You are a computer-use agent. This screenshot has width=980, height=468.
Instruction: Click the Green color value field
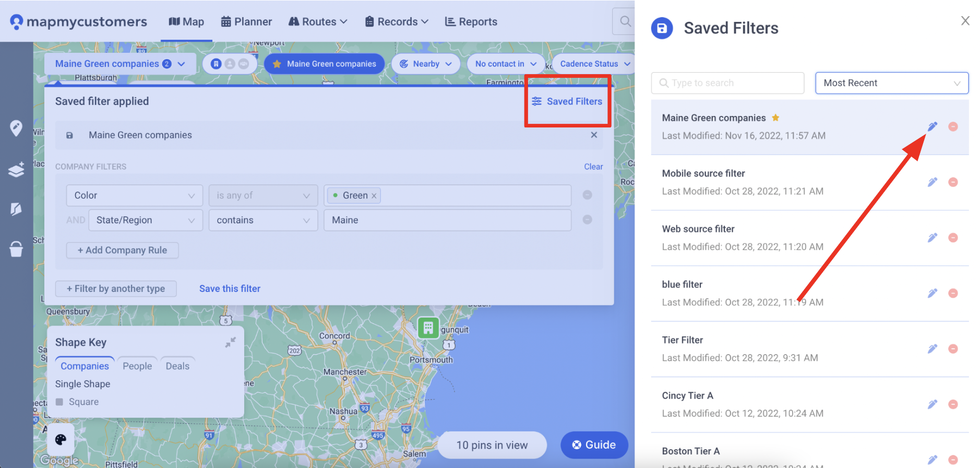(x=448, y=195)
